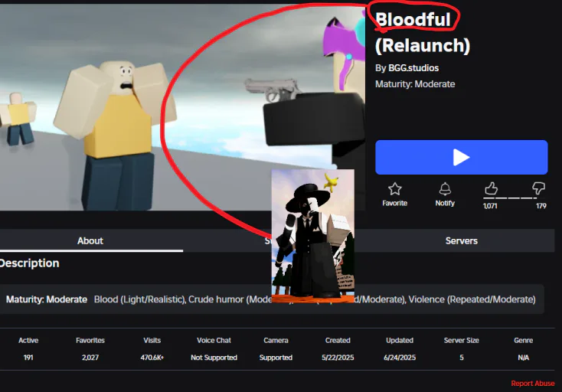Click the Active players value 191

28,358
